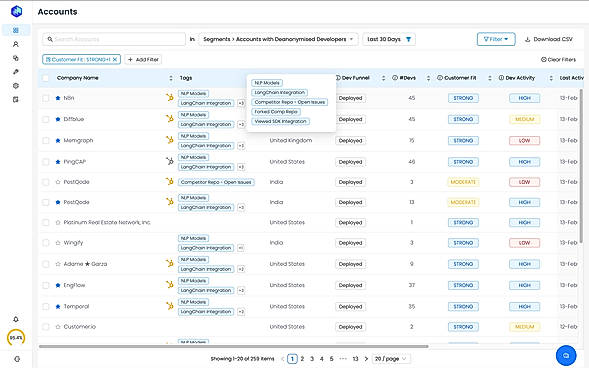Image resolution: width=589 pixels, height=368 pixels.
Task: Remove the Customer Fit STRONG filter chip
Action: point(115,59)
